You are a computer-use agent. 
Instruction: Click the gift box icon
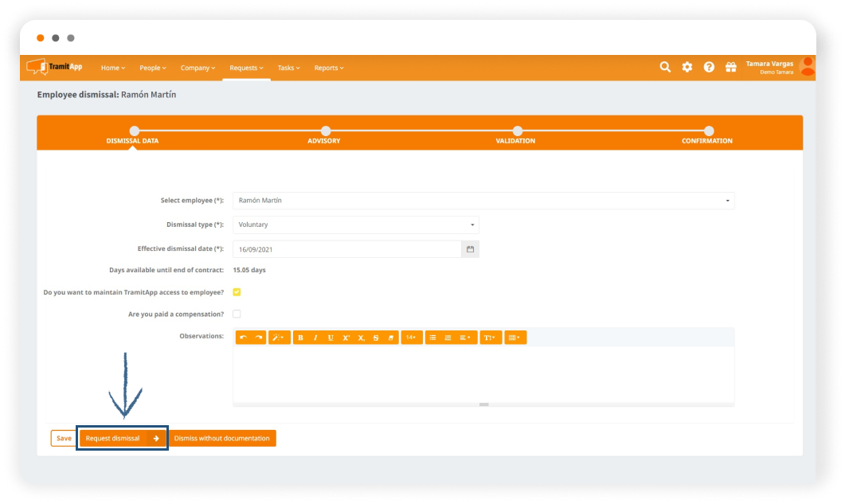(730, 68)
